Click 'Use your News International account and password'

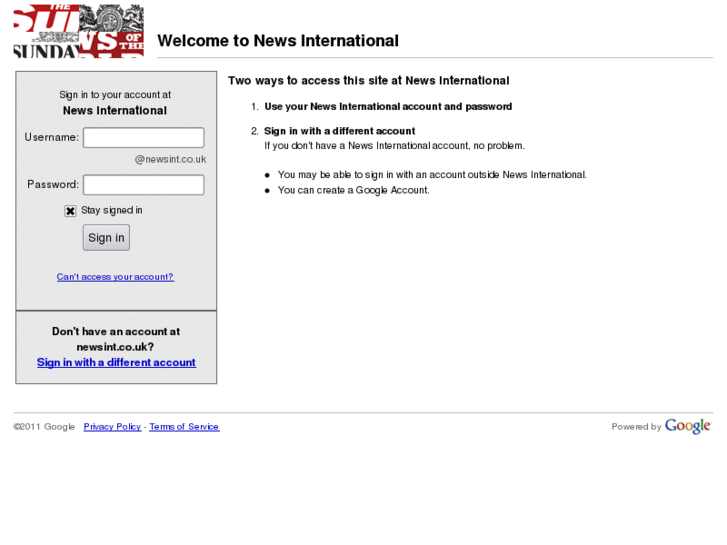click(x=388, y=107)
